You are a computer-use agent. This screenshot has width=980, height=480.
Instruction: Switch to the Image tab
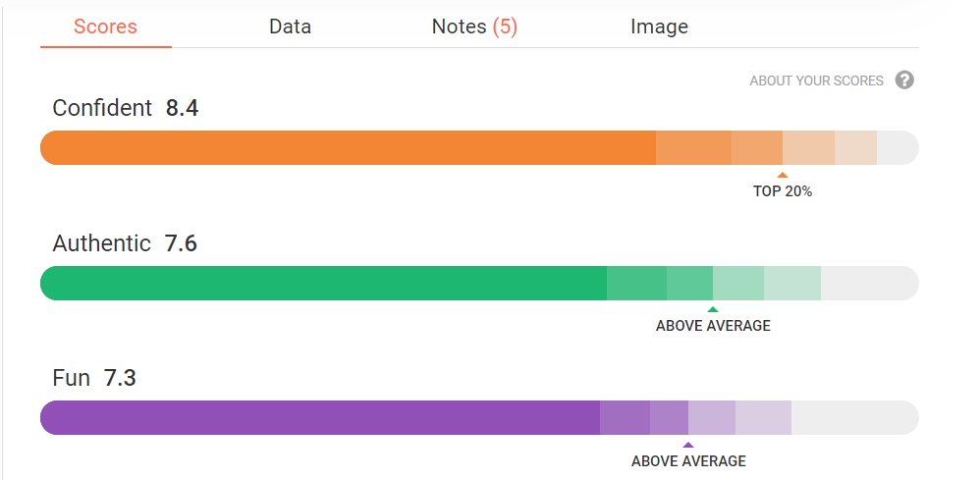[x=659, y=27]
